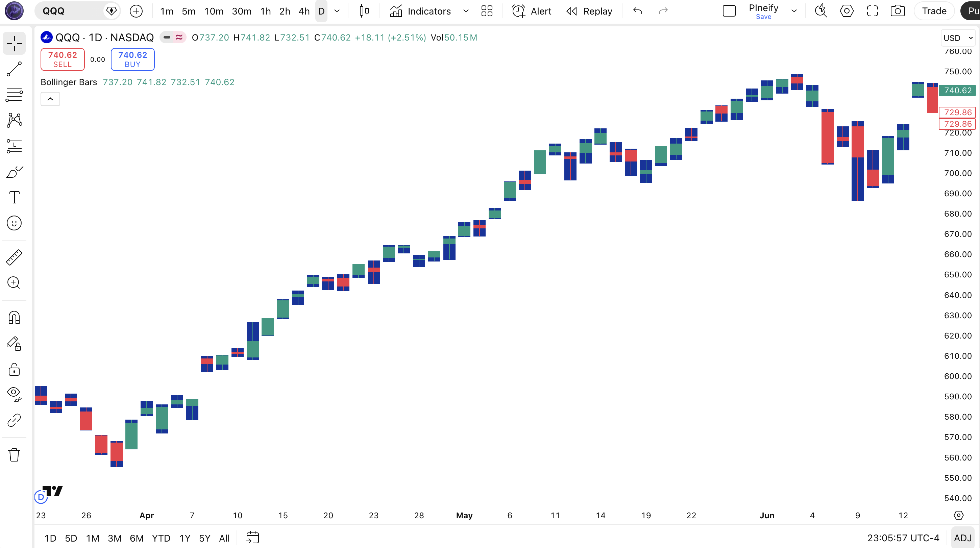Select the crosshair cursor tool
The width and height of the screenshot is (980, 548).
14,43
